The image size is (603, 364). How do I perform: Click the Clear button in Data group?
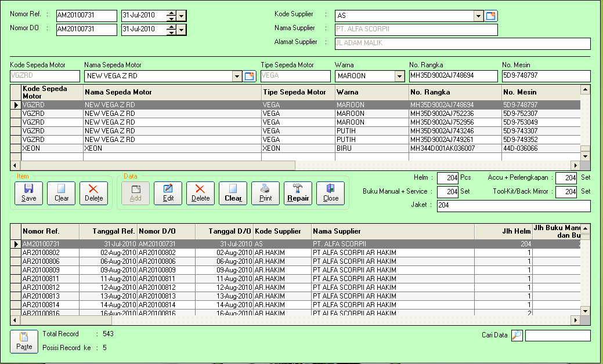[x=233, y=192]
